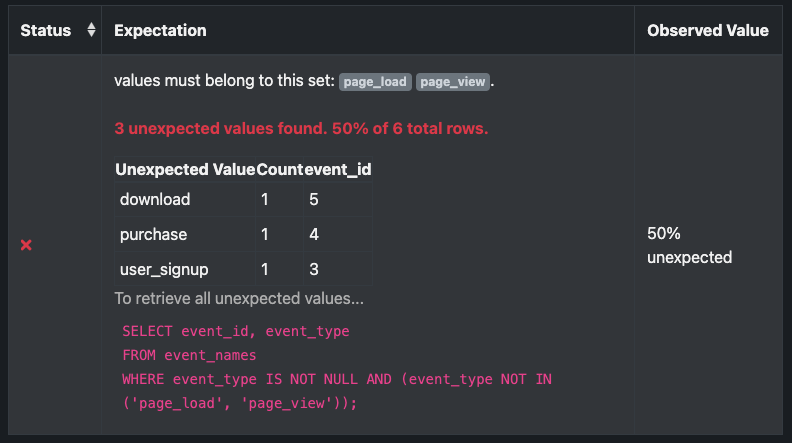Viewport: 792px width, 443px height.
Task: Click the Observed Value column header
Action: (707, 31)
